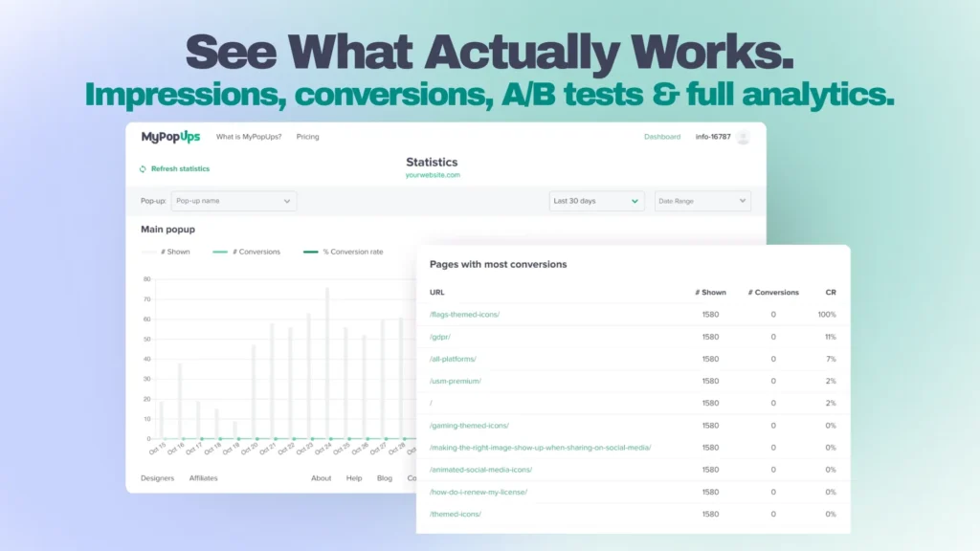The width and height of the screenshot is (980, 551).
Task: Toggle the # Conversions legend series
Action: pos(247,252)
